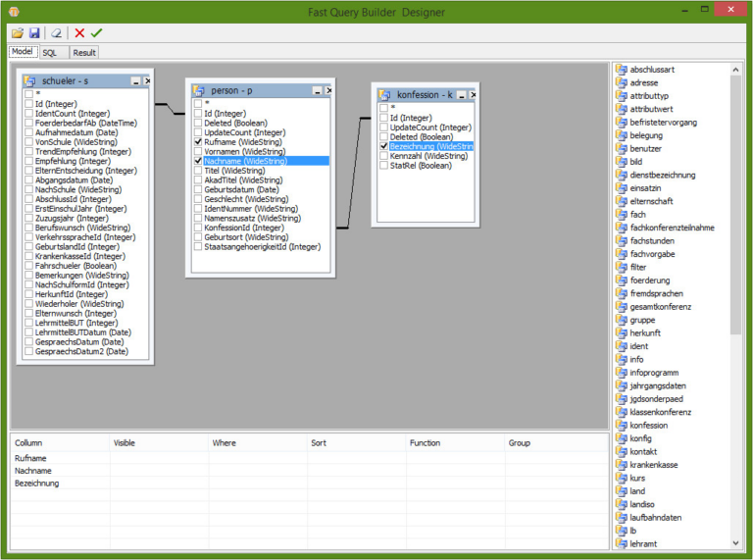Uncheck Bezeichnung in the konfession table
This screenshot has height=560, width=753.
tap(383, 146)
